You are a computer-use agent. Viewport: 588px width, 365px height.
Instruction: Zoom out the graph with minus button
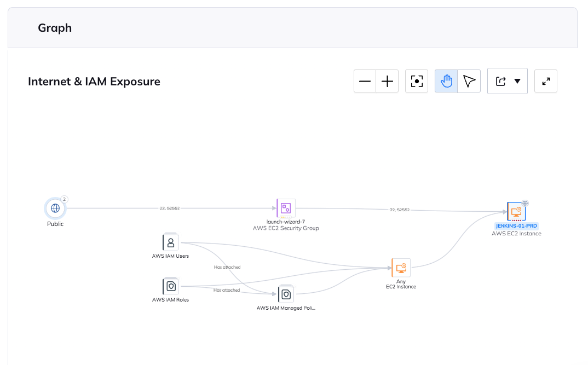click(x=365, y=81)
